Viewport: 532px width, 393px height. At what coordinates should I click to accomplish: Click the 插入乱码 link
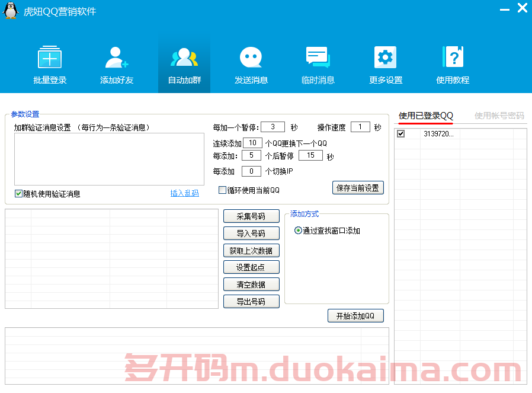coord(184,193)
